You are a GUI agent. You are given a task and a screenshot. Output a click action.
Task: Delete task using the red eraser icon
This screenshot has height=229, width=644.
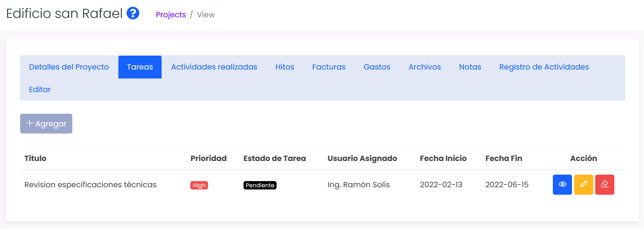(604, 184)
